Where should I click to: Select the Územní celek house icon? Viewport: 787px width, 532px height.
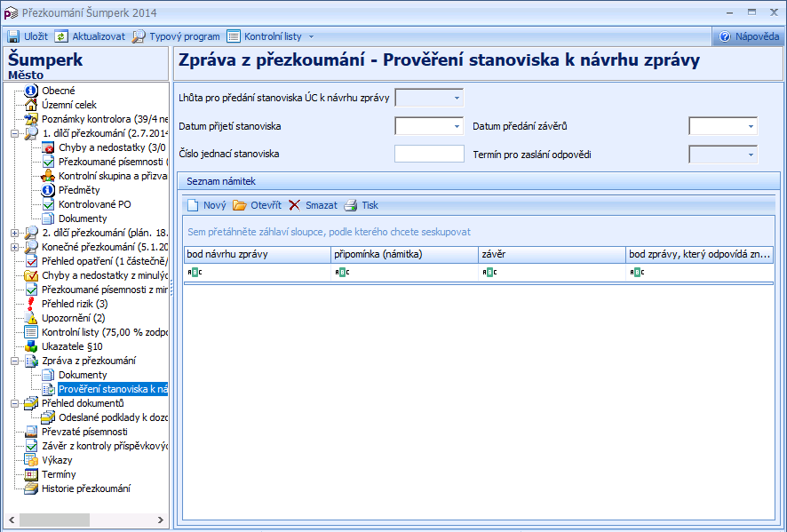coord(31,105)
